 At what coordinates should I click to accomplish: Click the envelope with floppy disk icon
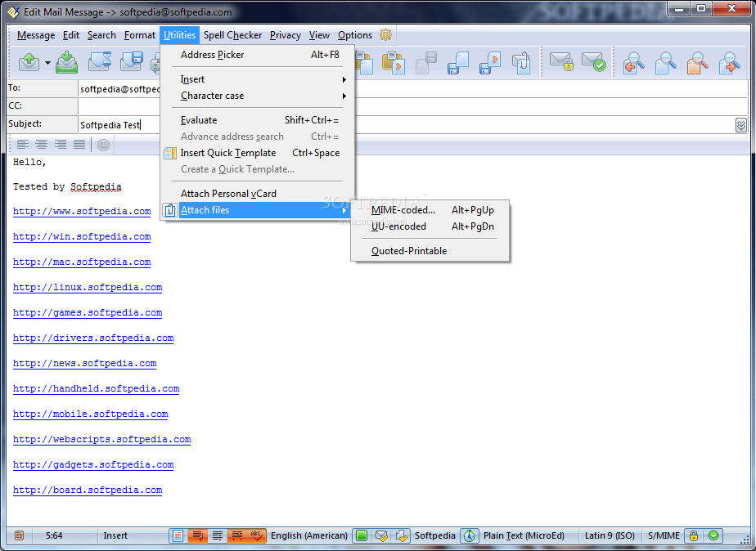(132, 63)
